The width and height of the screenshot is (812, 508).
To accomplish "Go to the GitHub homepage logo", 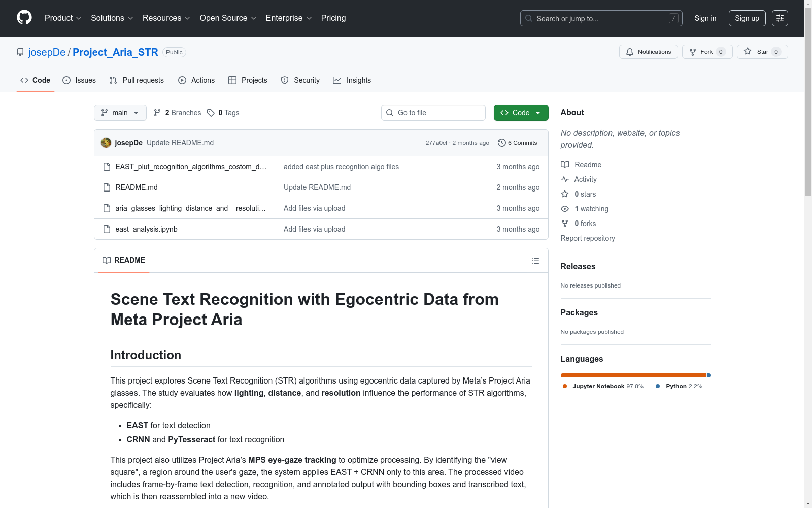I will click(24, 18).
